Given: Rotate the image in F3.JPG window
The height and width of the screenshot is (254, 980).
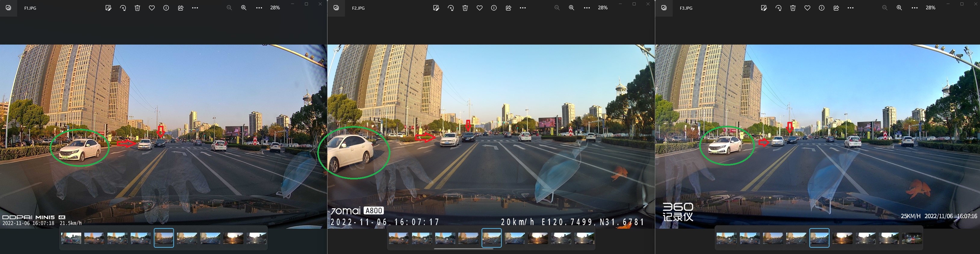Looking at the screenshot, I should pos(778,8).
